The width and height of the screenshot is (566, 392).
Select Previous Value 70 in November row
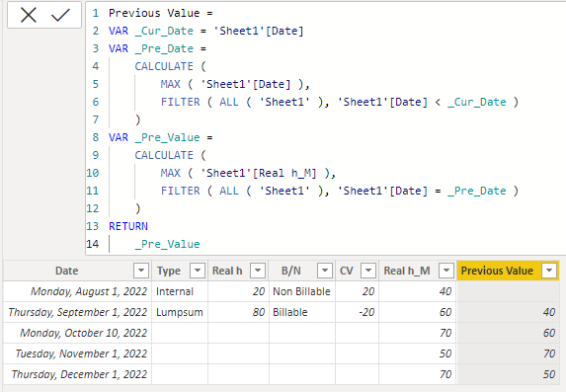click(x=508, y=353)
